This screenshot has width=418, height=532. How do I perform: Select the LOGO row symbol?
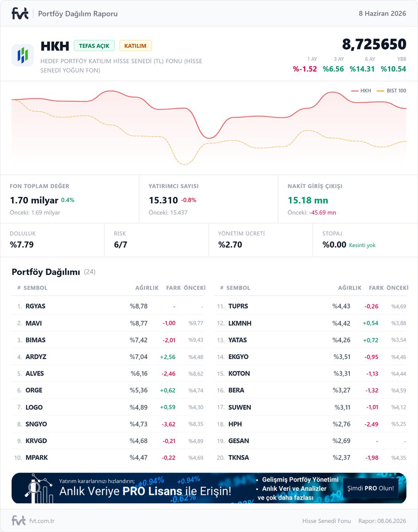coord(34,407)
